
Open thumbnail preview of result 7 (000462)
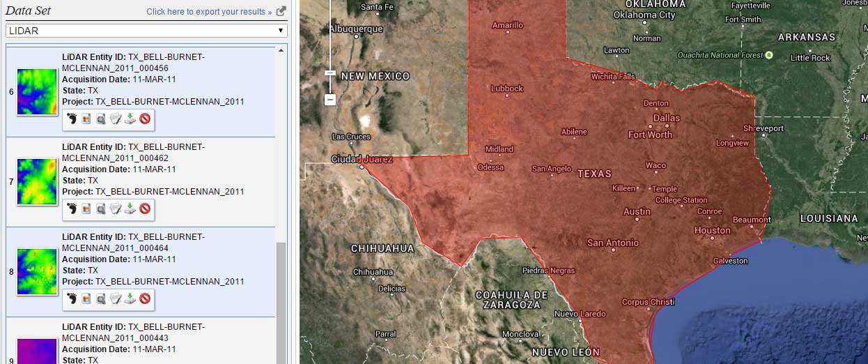tap(37, 182)
